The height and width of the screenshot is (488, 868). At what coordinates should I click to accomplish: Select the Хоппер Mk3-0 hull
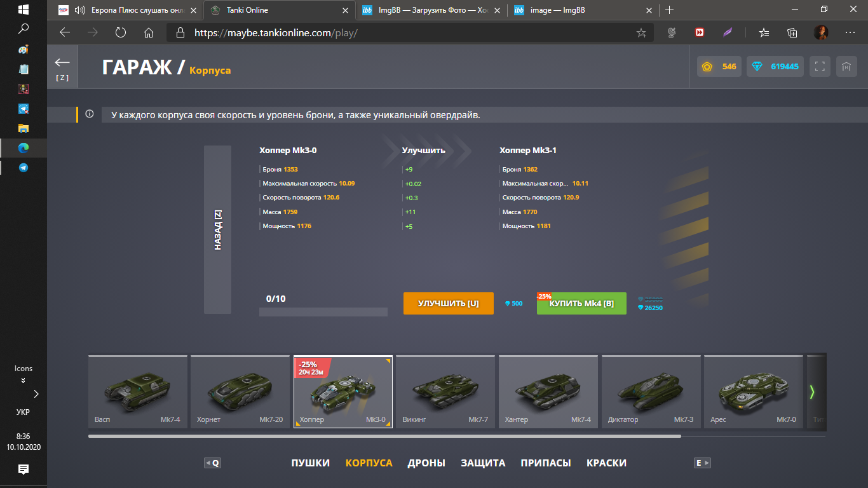pos(343,391)
